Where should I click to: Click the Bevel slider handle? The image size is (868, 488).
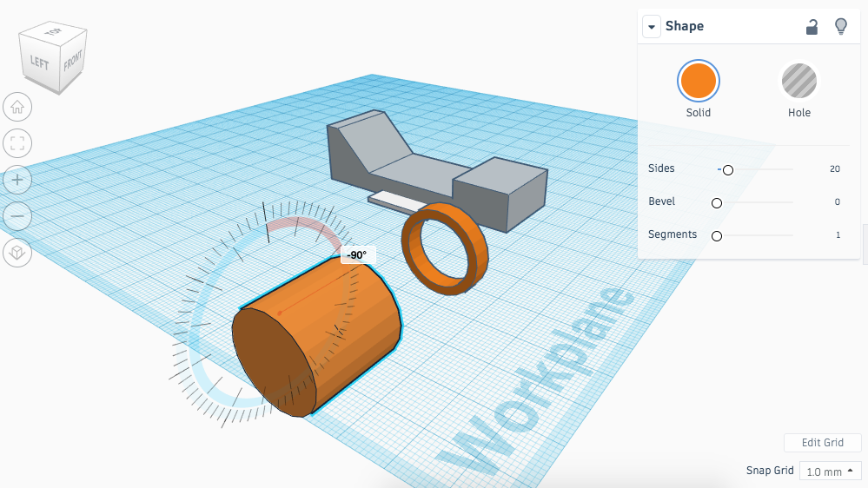click(717, 203)
